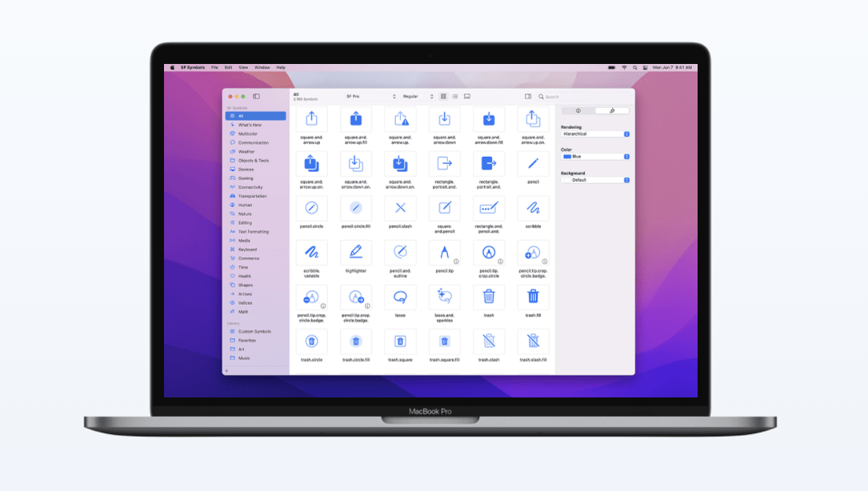The width and height of the screenshot is (868, 491).
Task: Open the Weather category in the sidebar
Action: [248, 151]
